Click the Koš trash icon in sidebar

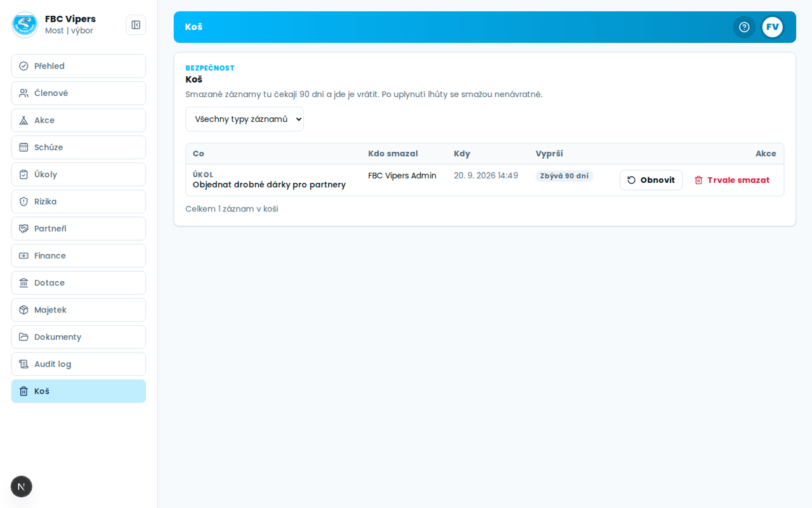23,391
